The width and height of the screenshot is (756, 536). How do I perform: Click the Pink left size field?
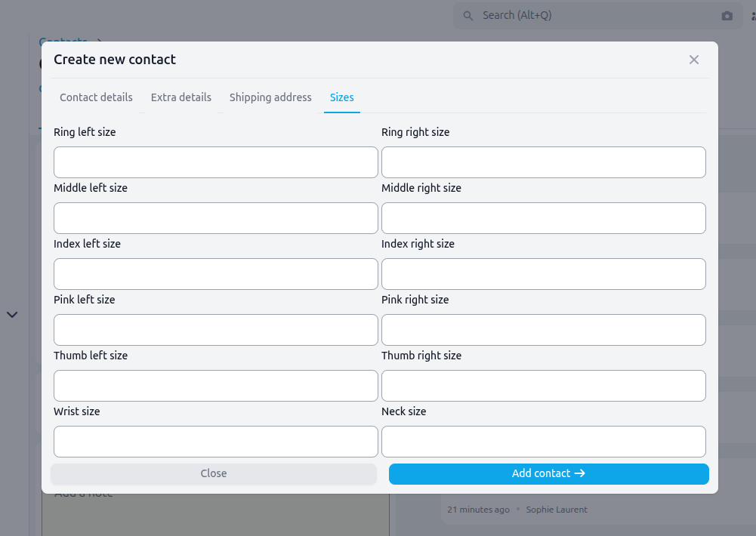[215, 330]
